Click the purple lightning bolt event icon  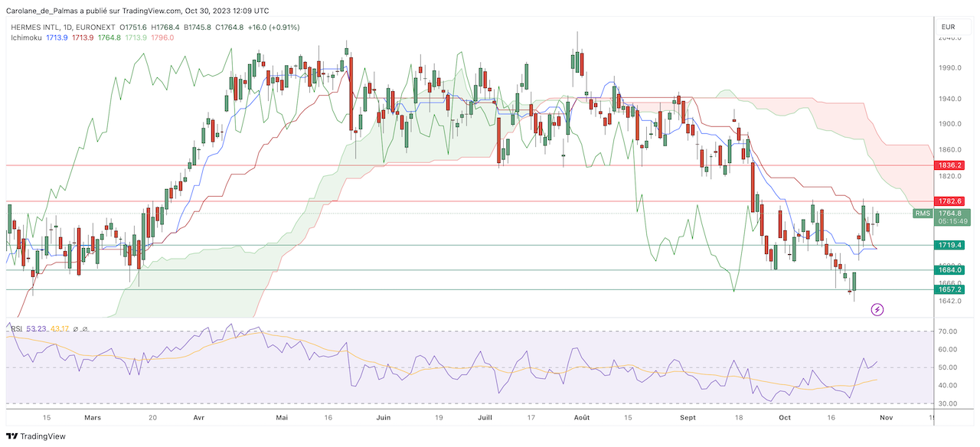point(877,310)
